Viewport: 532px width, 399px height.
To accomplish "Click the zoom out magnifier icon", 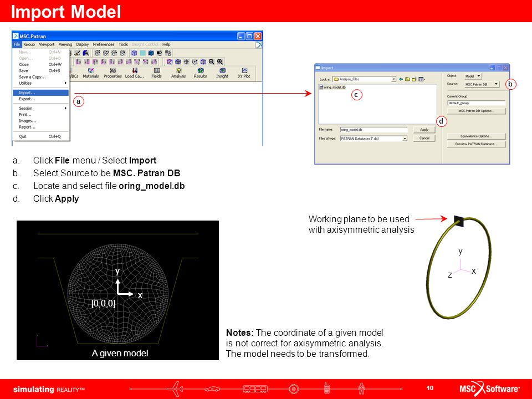I will pos(212,62).
